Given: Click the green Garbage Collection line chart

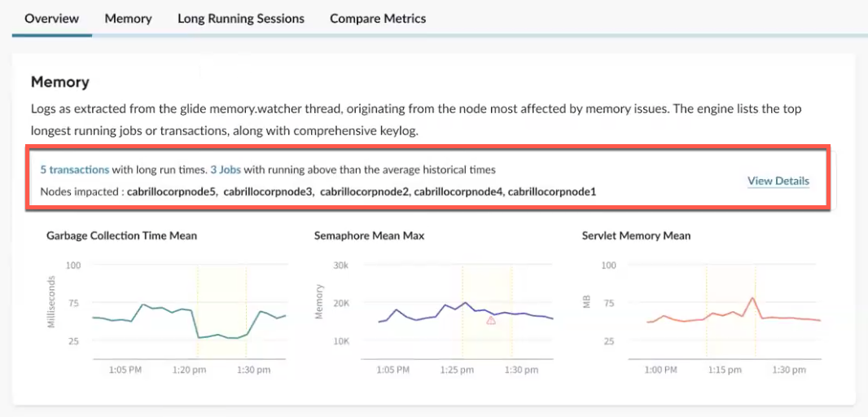Looking at the screenshot, I should pos(190,321).
